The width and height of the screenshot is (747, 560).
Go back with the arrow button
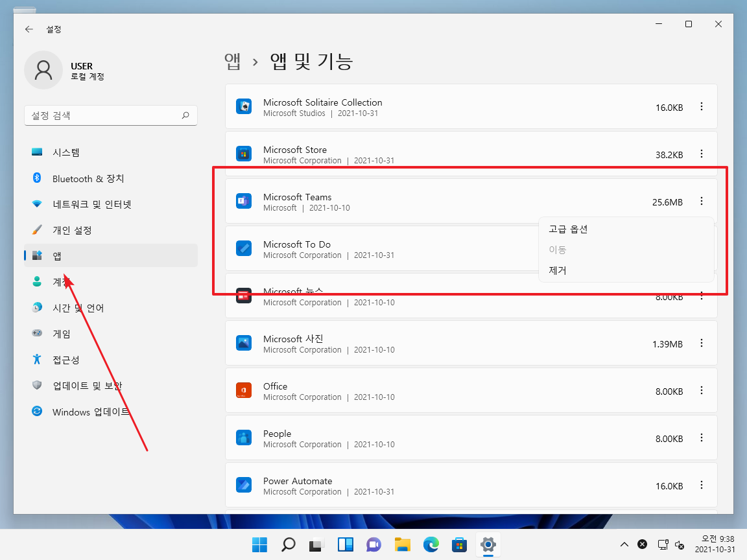pyautogui.click(x=29, y=29)
